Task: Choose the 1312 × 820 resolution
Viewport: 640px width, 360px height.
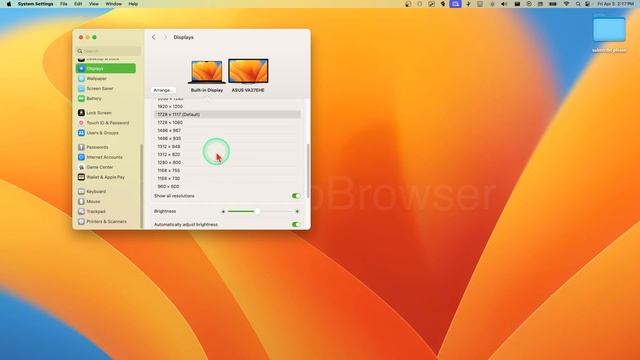Action: point(228,154)
